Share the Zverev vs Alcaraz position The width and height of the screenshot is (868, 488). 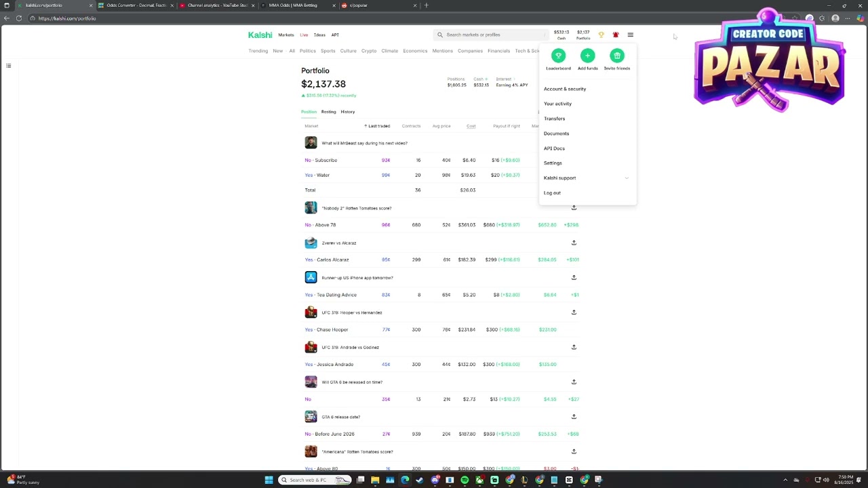pos(574,243)
